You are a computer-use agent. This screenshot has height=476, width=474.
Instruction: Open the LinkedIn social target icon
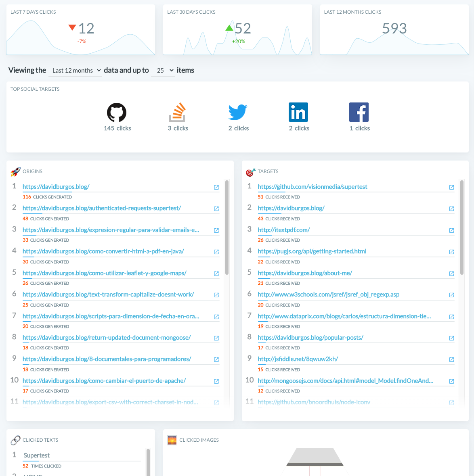pos(298,112)
